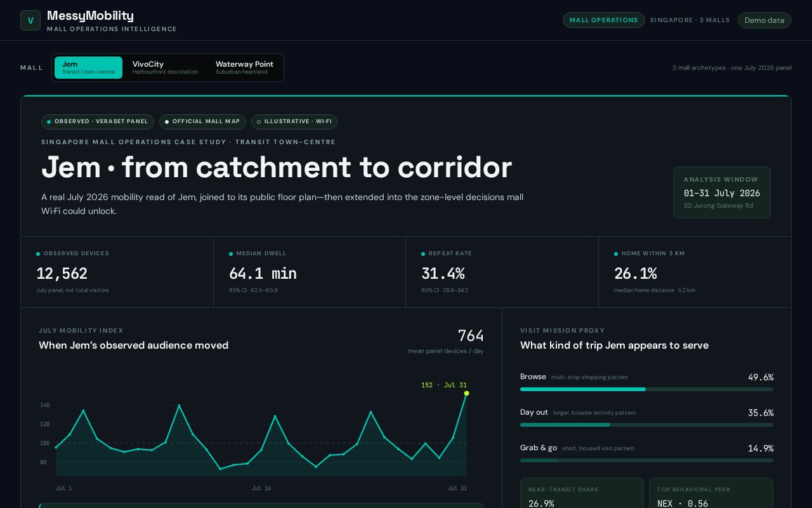Click the 50 Jurong Gateway Rd address
This screenshot has height=508, width=812.
click(718, 206)
